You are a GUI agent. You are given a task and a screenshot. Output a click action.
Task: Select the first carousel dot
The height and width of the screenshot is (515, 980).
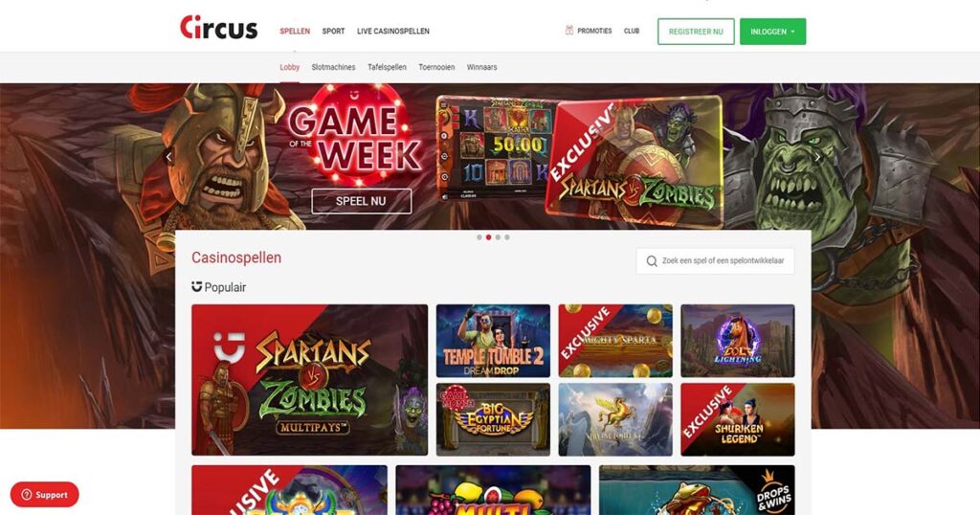(x=479, y=237)
